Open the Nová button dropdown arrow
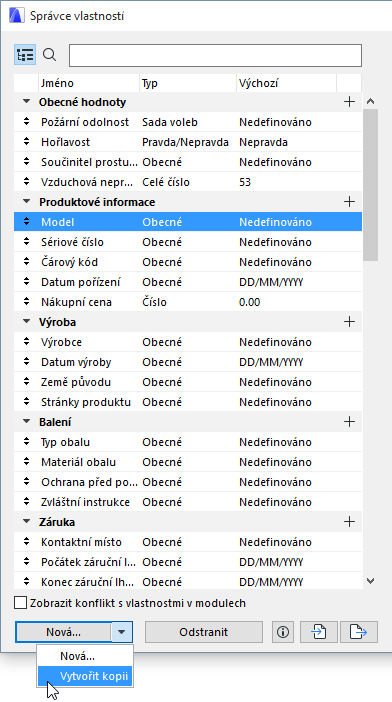 (122, 632)
